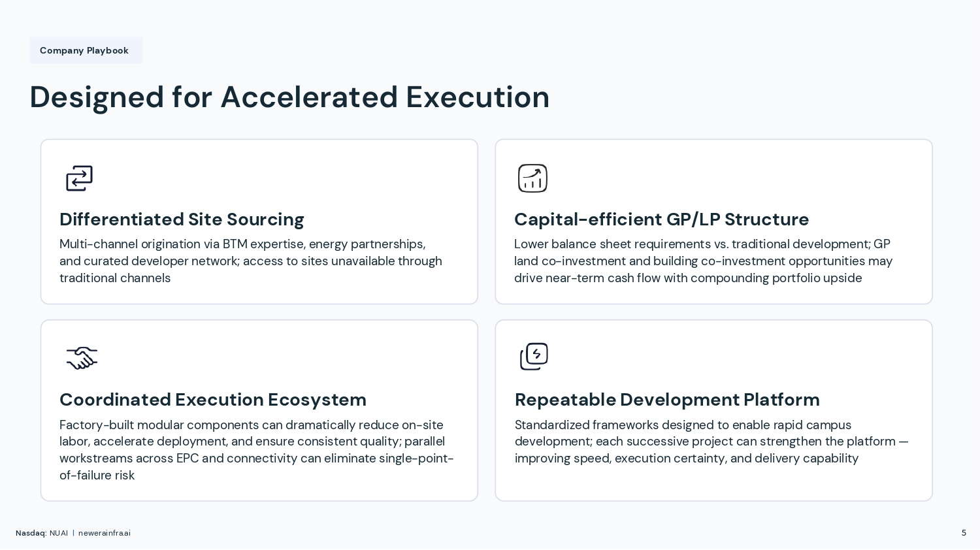
Task: Click the standardized frameworks description paragraph
Action: click(711, 442)
